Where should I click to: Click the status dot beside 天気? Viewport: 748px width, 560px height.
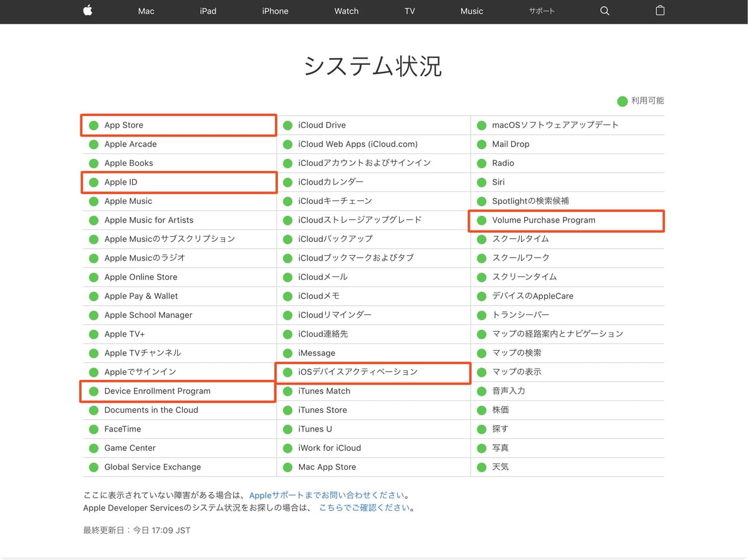pos(481,467)
